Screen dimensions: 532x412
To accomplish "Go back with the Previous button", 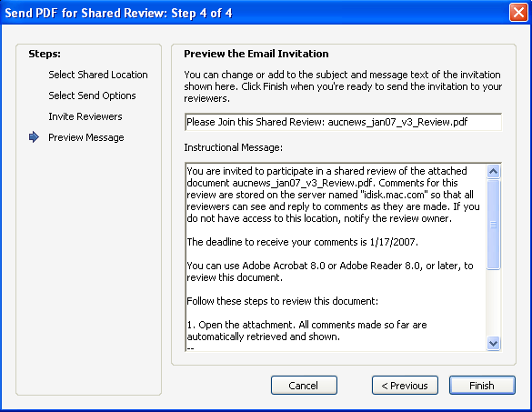I will click(x=405, y=386).
